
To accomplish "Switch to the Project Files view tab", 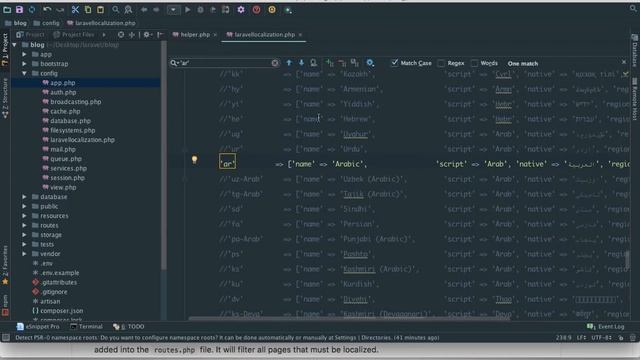I will click(x=74, y=35).
